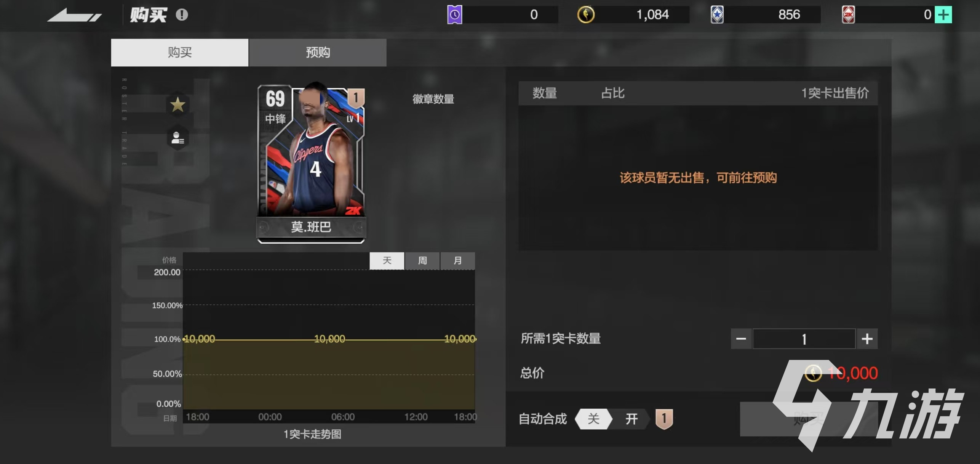Open the info icon beside 购买 title
The image size is (980, 464).
[182, 15]
